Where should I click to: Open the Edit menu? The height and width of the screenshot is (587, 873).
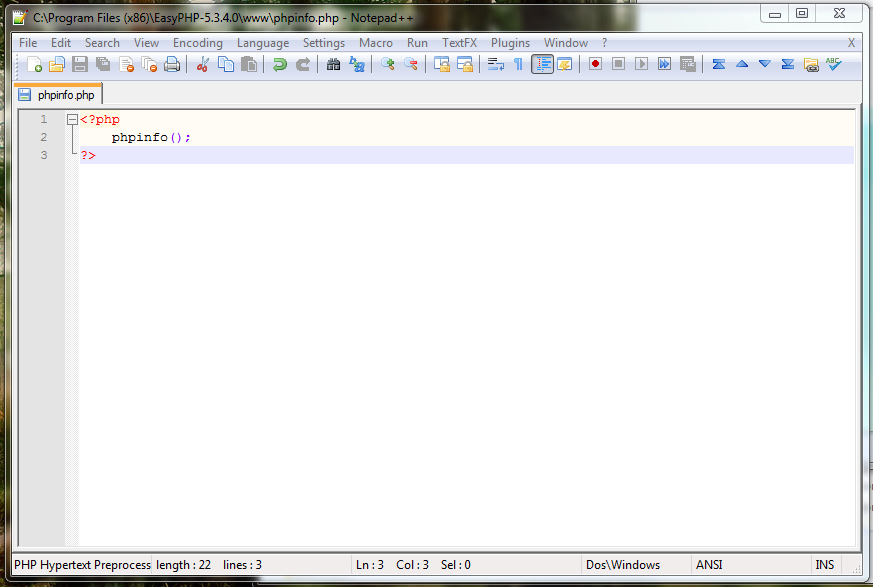coord(61,43)
